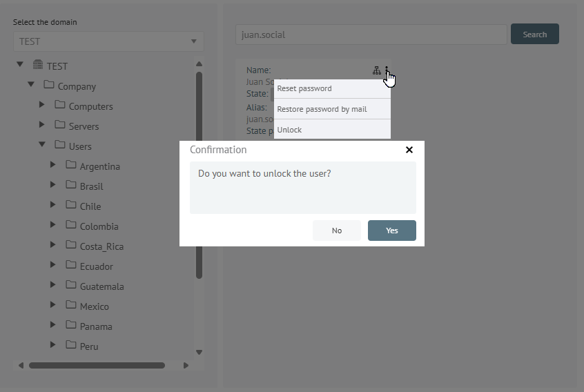Expand the Ecuador folder
Image resolution: width=584 pixels, height=392 pixels.
53,265
